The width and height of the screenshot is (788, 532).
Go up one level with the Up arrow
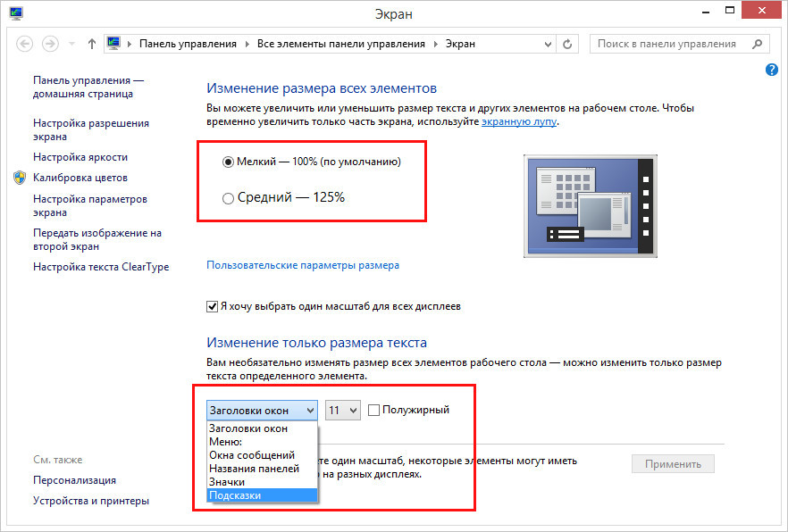pyautogui.click(x=91, y=44)
